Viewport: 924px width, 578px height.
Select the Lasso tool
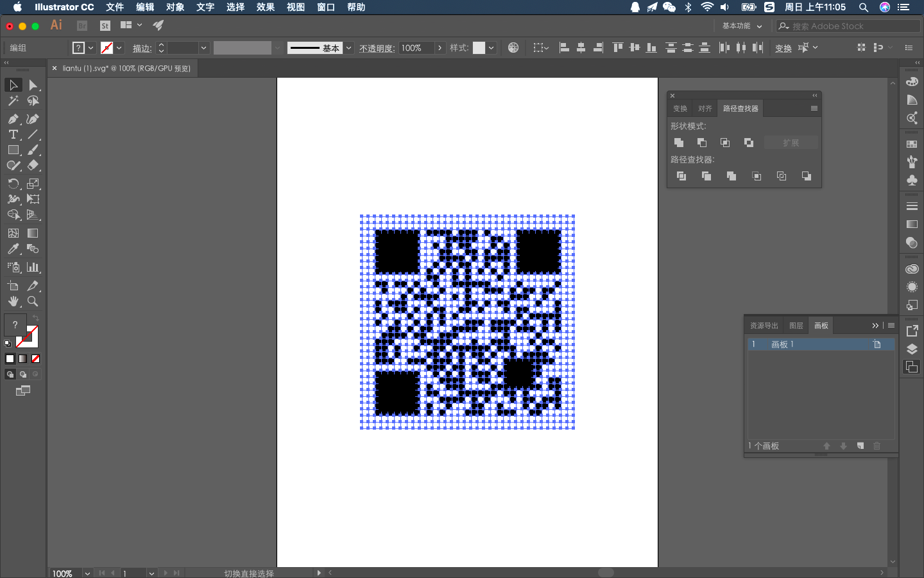pos(33,101)
